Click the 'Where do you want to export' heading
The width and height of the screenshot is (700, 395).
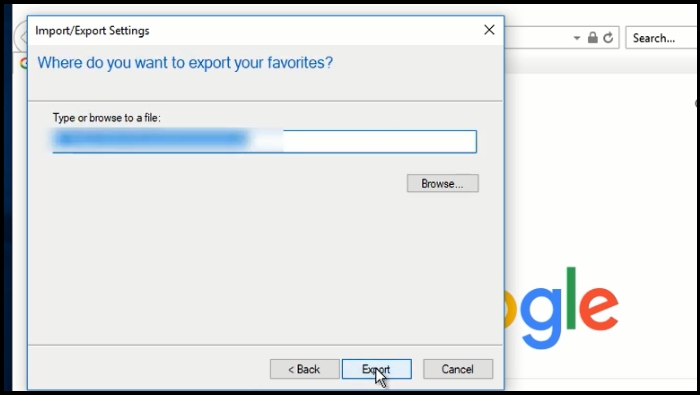point(185,62)
